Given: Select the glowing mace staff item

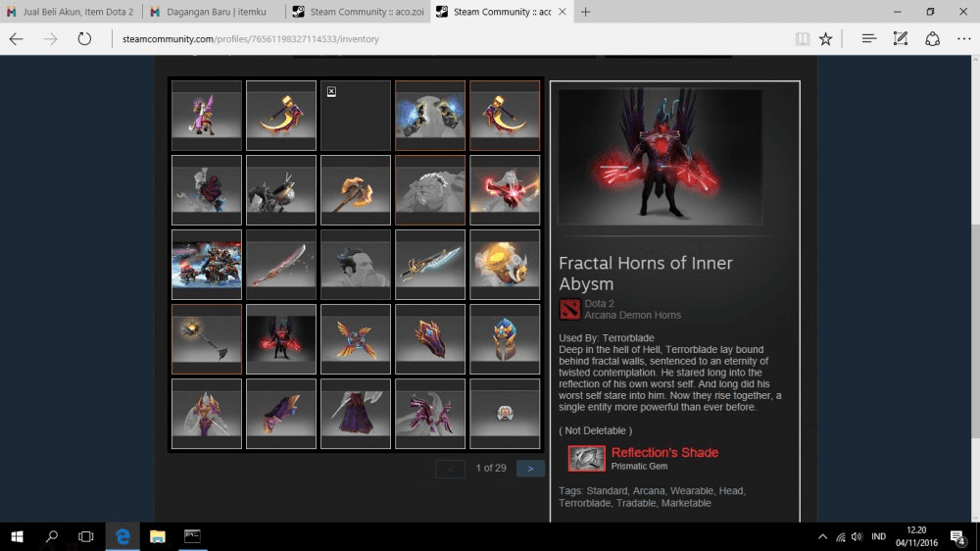Looking at the screenshot, I should tap(206, 339).
